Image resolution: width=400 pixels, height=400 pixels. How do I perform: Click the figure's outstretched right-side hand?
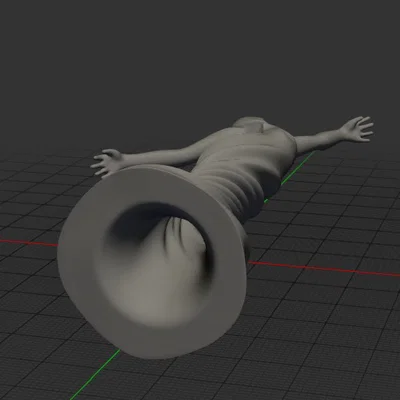[356, 129]
